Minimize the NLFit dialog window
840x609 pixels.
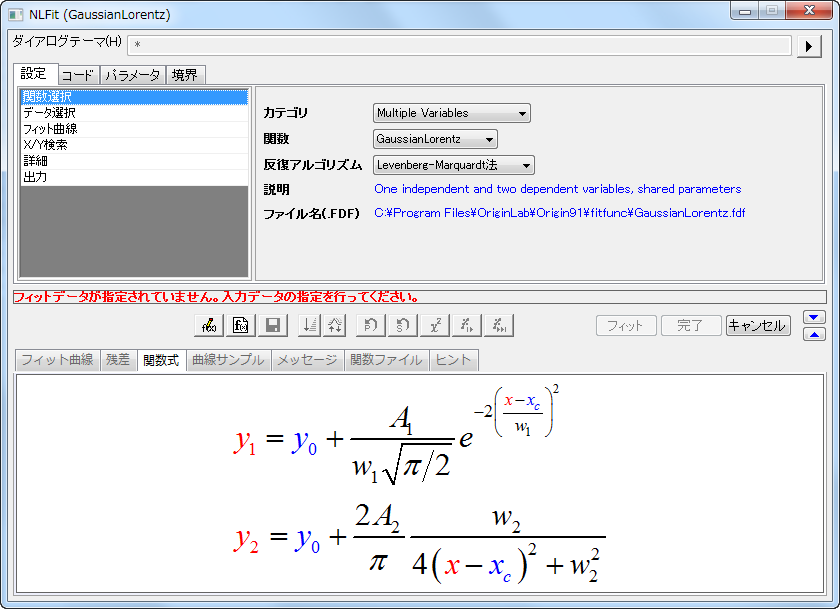(745, 11)
